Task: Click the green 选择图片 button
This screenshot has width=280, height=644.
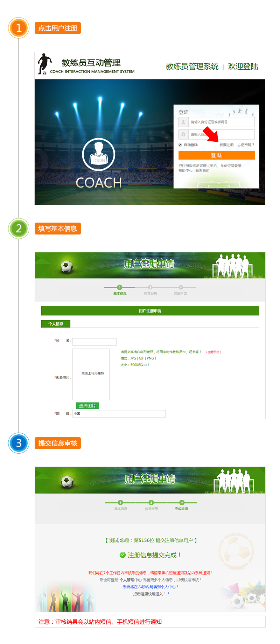Action: (x=87, y=406)
